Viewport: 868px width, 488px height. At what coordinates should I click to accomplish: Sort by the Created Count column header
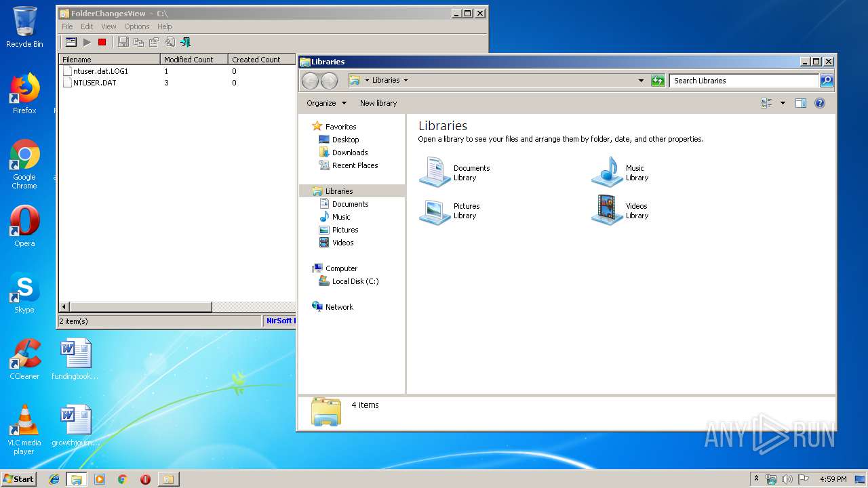pyautogui.click(x=262, y=60)
